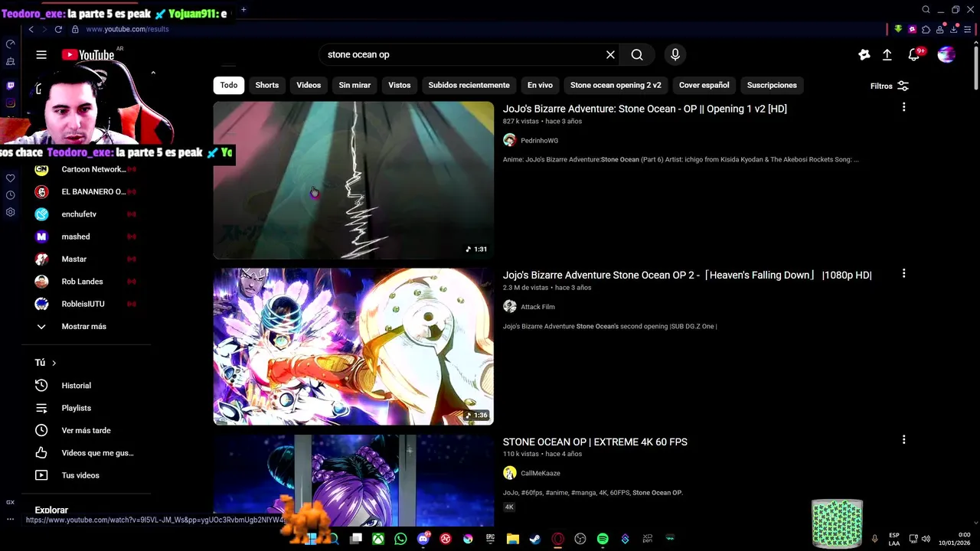The height and width of the screenshot is (551, 980).
Task: Select the Videos filter chip
Action: (x=309, y=85)
